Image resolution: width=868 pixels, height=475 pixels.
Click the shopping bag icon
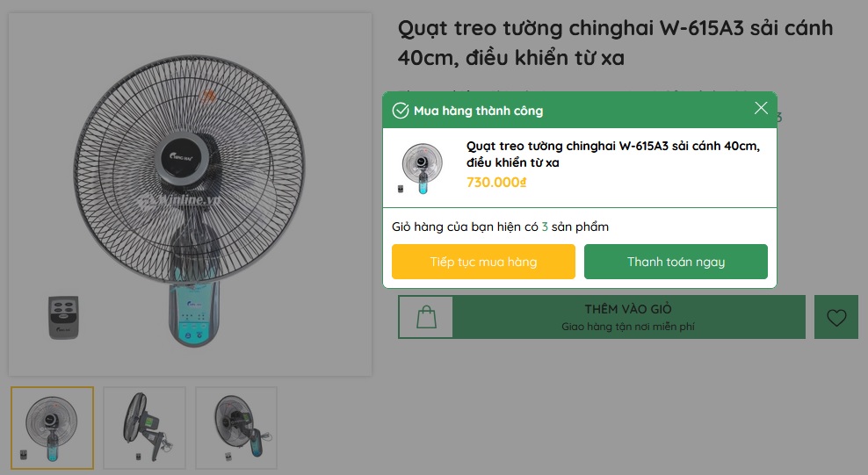click(x=426, y=317)
